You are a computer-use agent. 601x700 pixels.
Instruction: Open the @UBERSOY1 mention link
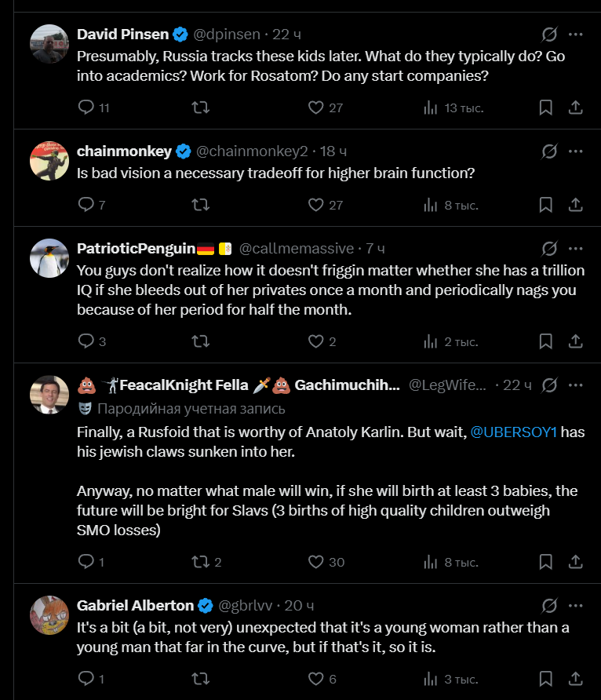pyautogui.click(x=514, y=432)
